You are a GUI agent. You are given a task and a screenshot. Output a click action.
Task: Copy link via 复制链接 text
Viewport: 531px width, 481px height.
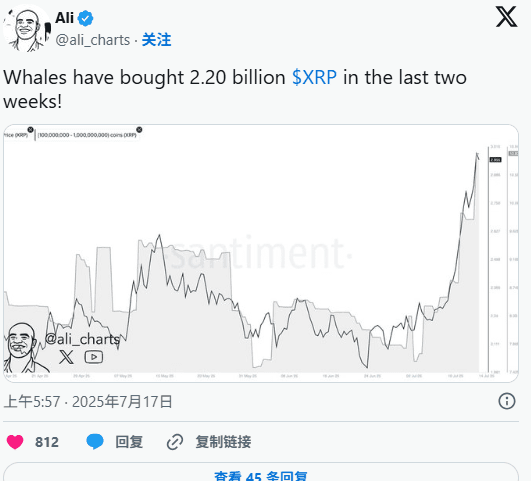(x=223, y=442)
